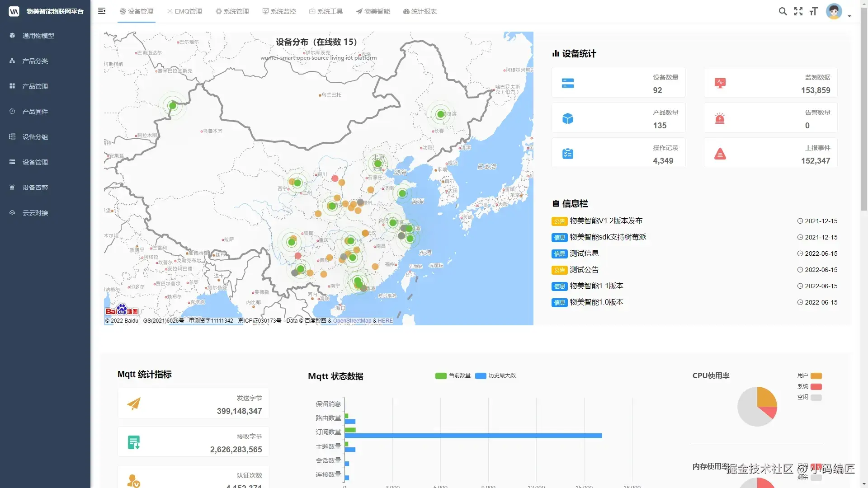
Task: Toggle fullscreen mode icon
Action: point(798,11)
